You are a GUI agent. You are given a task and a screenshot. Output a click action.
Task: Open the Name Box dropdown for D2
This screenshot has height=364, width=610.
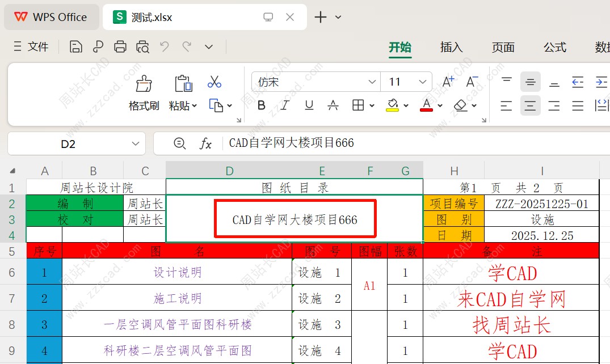coord(136,144)
